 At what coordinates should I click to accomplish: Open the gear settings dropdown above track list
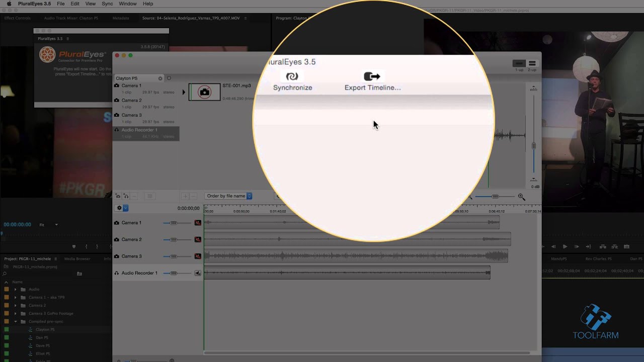(122, 208)
